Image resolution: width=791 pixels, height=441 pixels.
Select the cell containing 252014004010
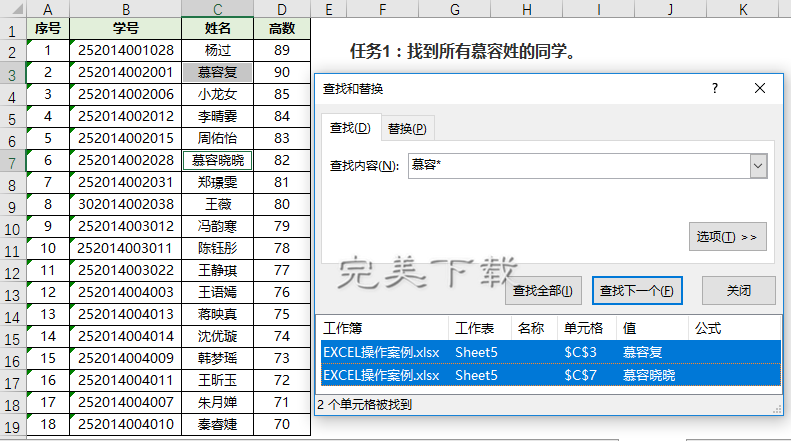(126, 424)
